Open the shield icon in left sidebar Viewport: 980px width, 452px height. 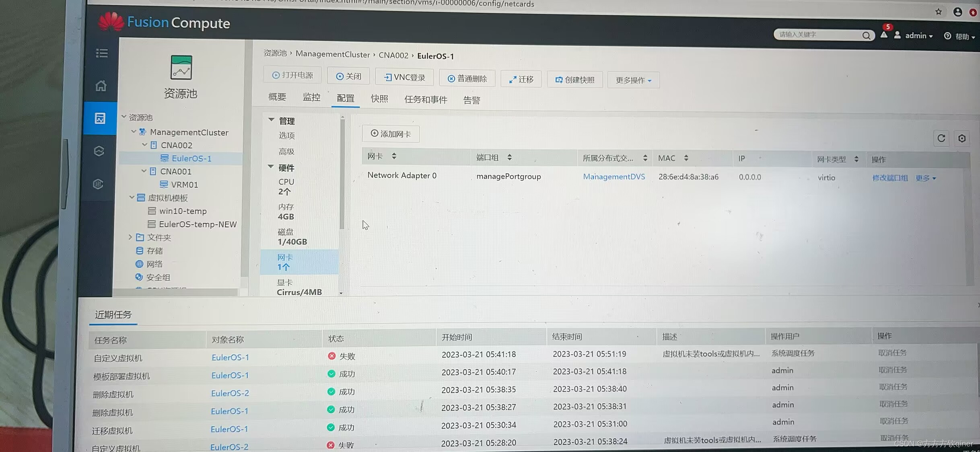click(98, 184)
